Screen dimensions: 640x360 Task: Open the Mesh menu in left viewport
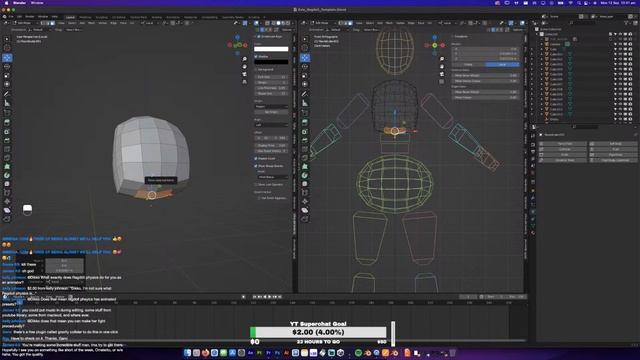tap(91, 23)
